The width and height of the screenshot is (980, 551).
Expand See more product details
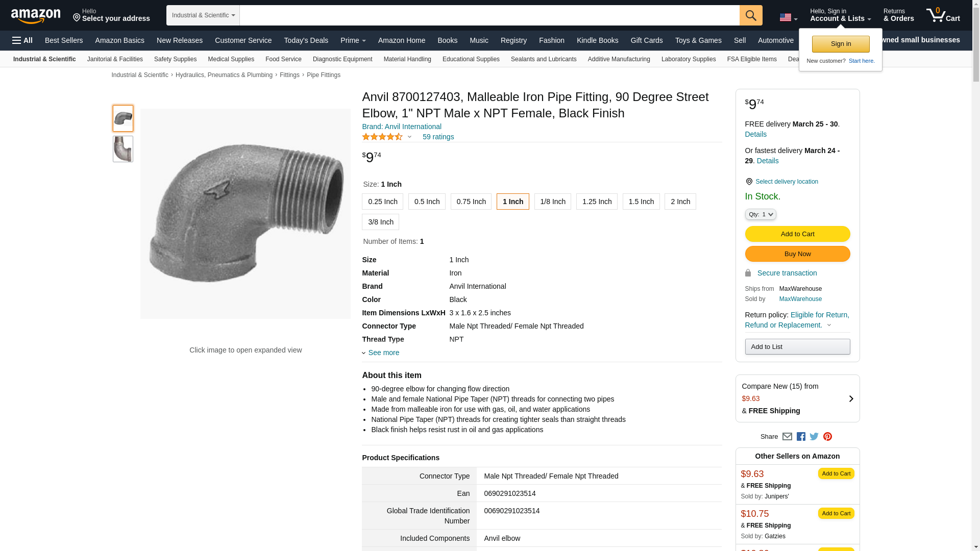pos(383,353)
